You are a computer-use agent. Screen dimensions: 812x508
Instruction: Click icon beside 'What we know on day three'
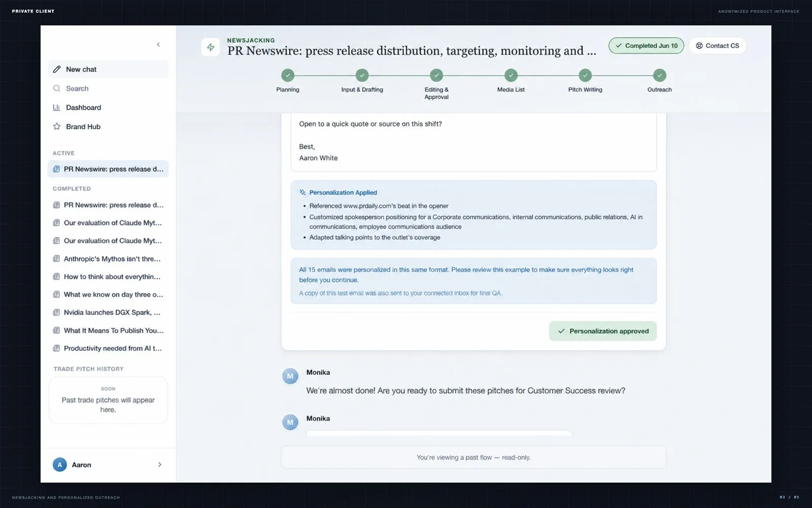coord(56,295)
